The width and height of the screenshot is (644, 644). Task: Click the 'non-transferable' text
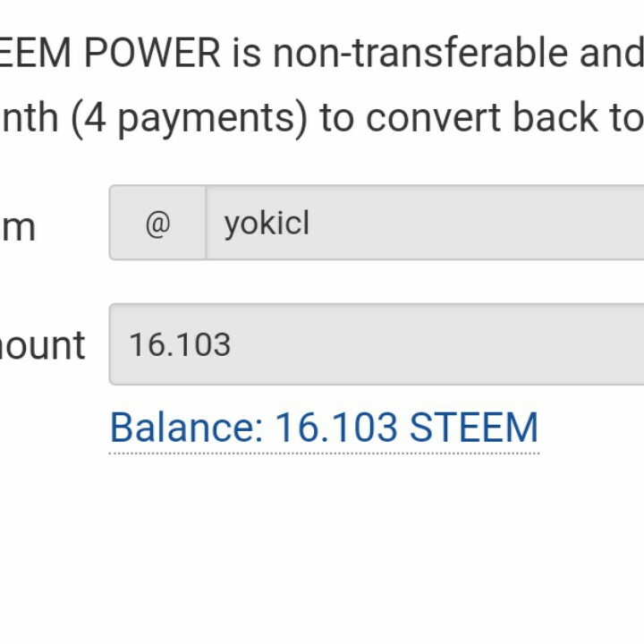(419, 54)
